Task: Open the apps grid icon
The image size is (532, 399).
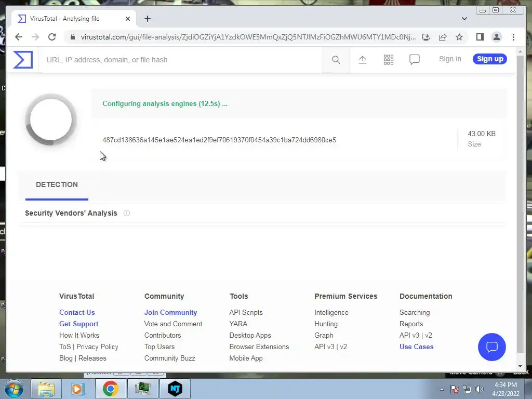Action: [x=389, y=60]
